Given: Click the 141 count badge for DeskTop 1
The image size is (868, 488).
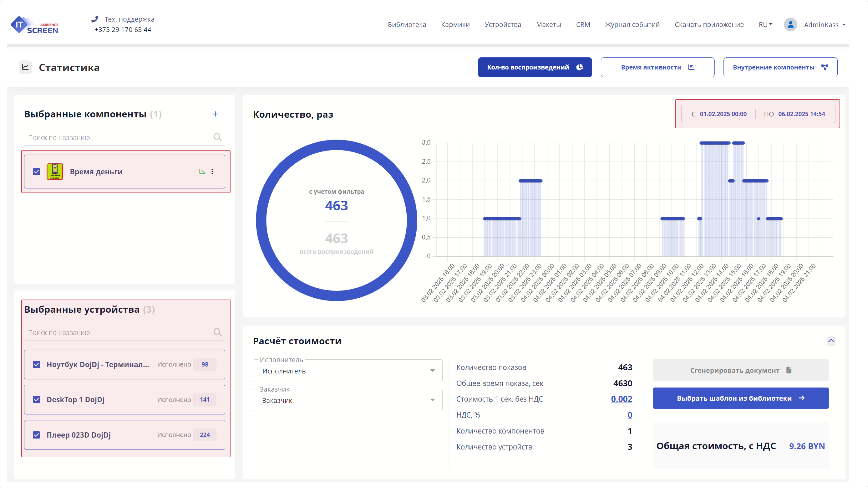Looking at the screenshot, I should [205, 400].
